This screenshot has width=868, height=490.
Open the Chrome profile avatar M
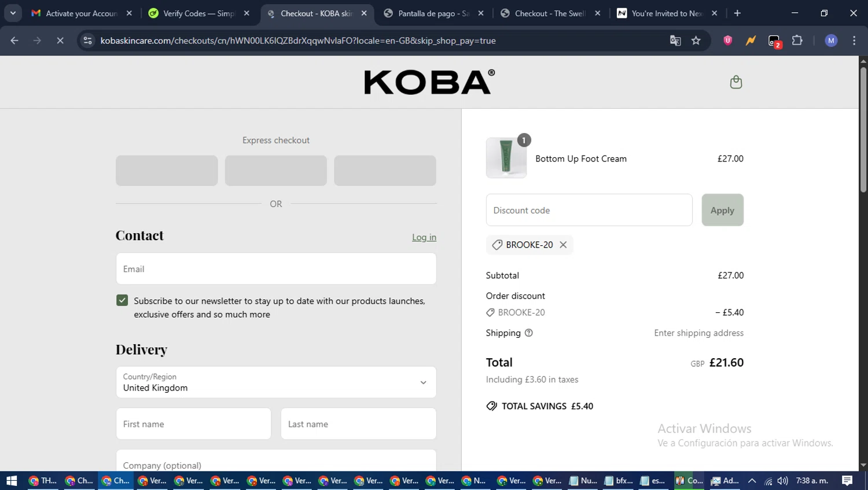pos(831,40)
